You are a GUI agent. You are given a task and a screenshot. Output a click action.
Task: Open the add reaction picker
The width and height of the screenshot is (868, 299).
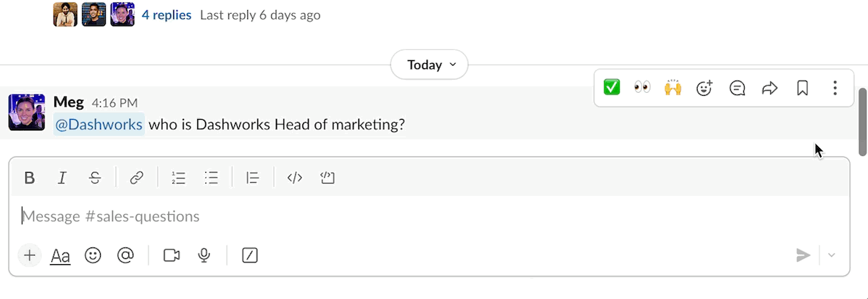(x=704, y=88)
